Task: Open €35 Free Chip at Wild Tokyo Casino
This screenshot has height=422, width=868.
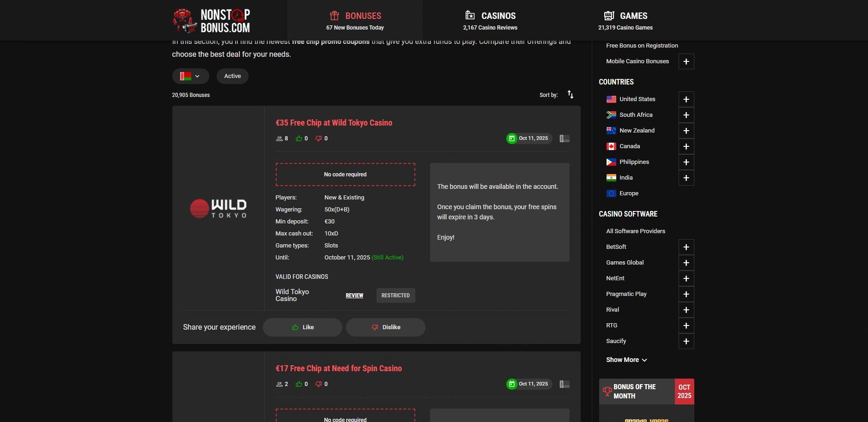Action: [334, 123]
